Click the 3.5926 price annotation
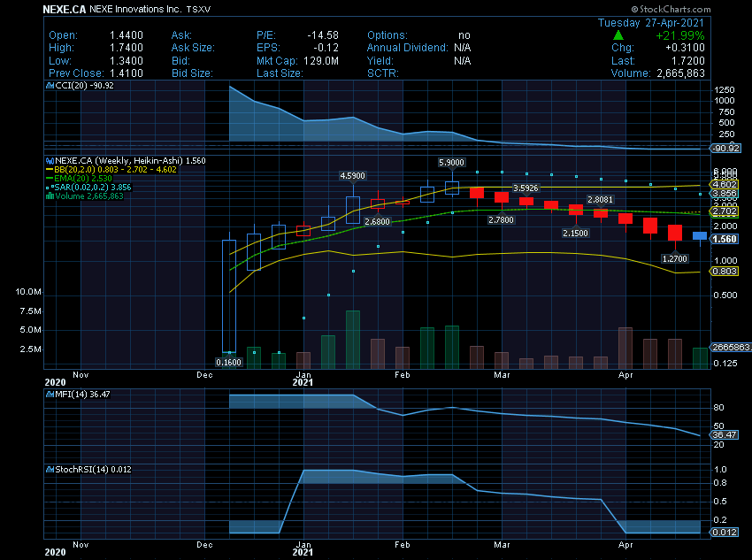The image size is (752, 560). coord(526,188)
